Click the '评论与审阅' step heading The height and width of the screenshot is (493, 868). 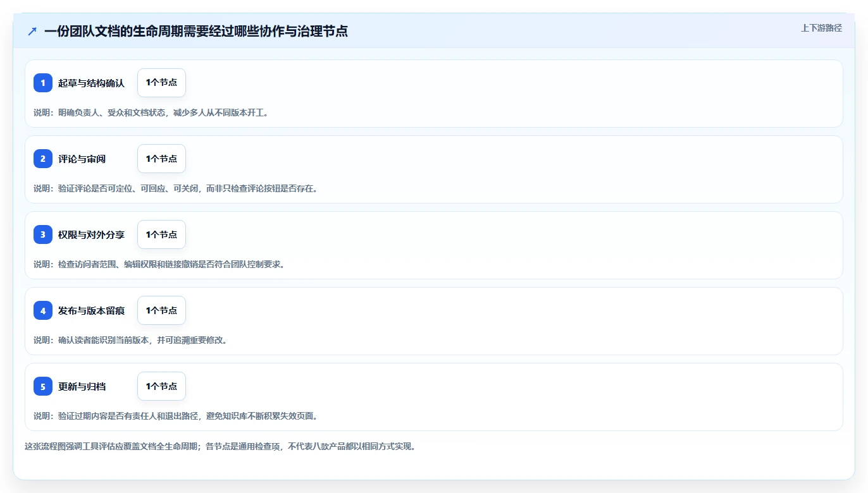click(82, 159)
